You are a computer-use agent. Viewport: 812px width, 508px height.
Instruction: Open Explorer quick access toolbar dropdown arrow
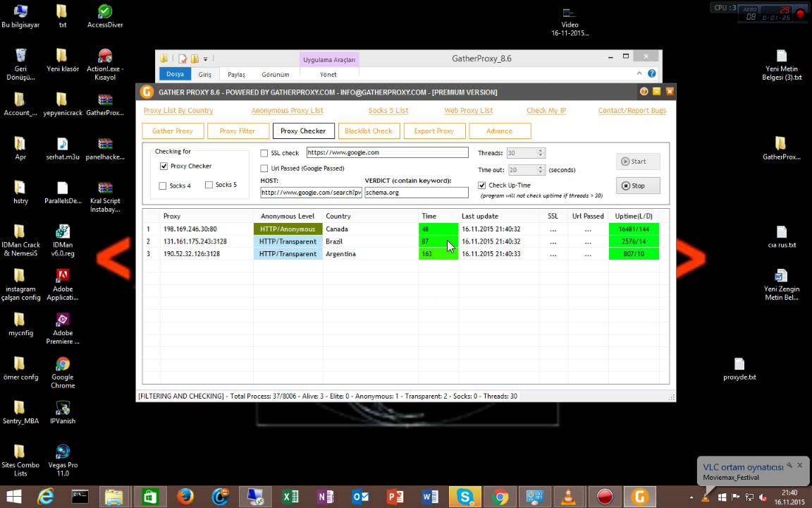206,59
